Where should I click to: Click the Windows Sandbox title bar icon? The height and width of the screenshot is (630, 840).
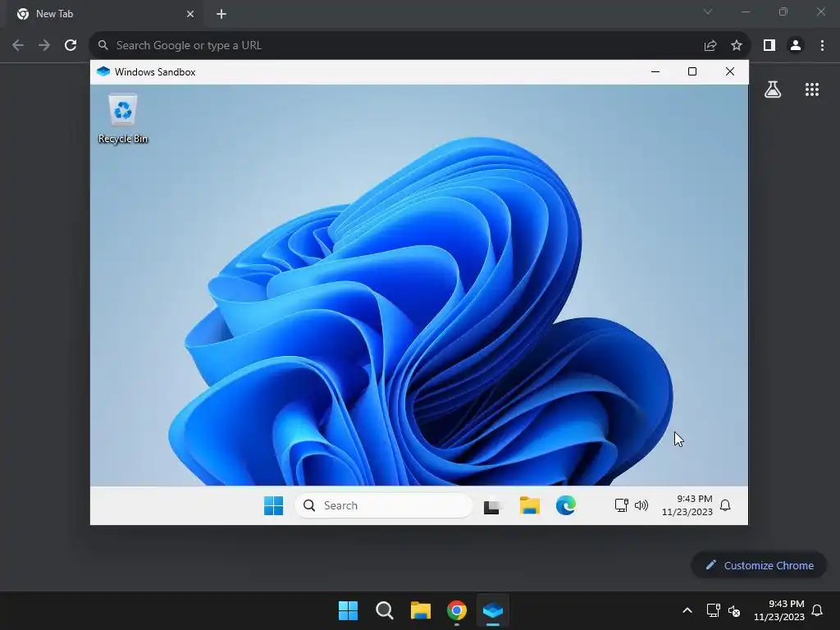pyautogui.click(x=103, y=72)
